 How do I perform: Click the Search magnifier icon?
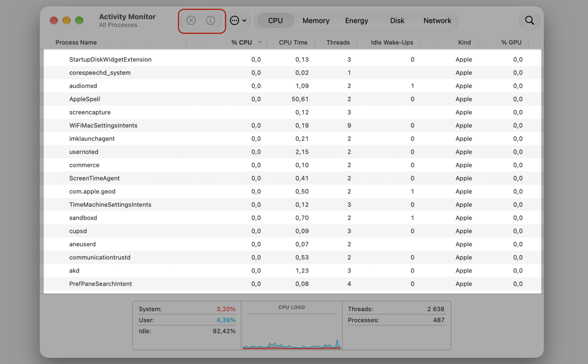(x=529, y=21)
